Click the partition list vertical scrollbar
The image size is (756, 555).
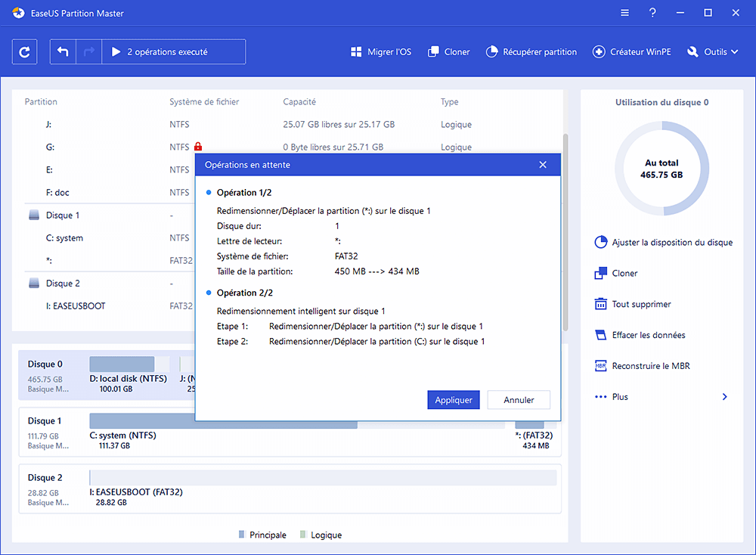pos(565,231)
